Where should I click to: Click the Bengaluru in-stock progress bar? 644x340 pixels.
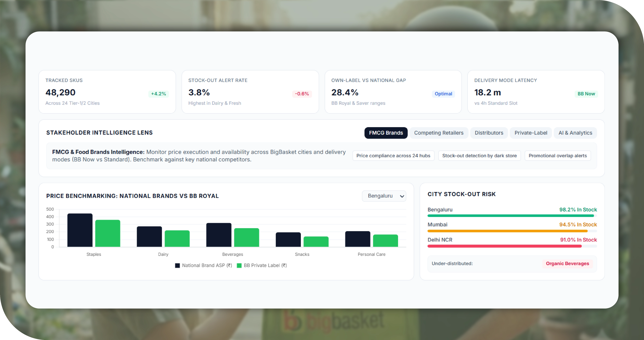(512, 216)
